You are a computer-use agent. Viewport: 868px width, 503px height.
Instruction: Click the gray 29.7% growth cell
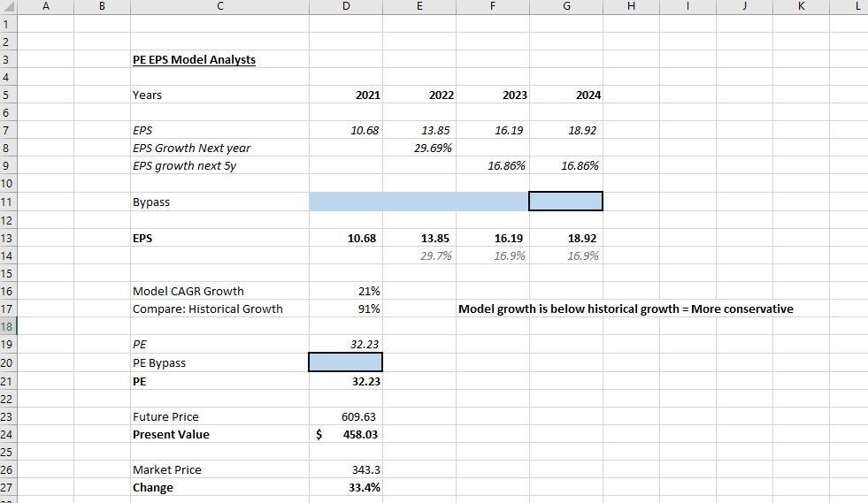(419, 255)
